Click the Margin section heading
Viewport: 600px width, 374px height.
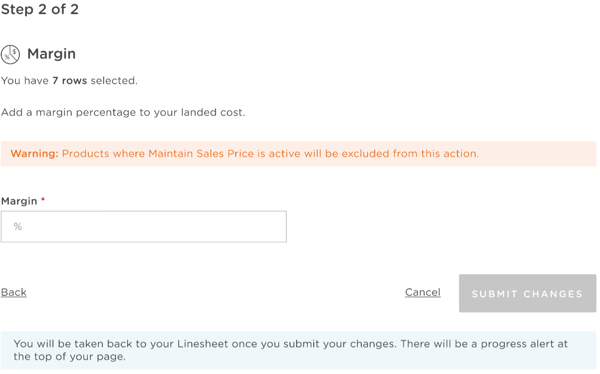[x=51, y=54]
